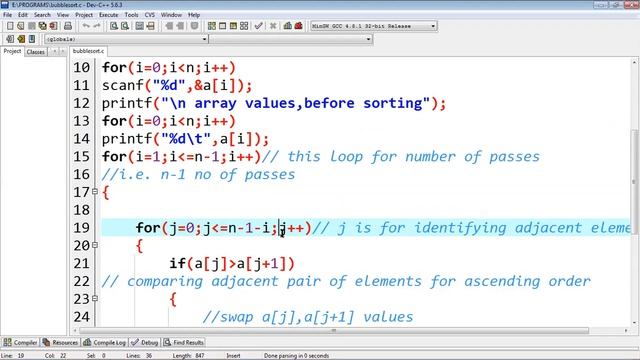Open the Help menu

click(x=194, y=15)
